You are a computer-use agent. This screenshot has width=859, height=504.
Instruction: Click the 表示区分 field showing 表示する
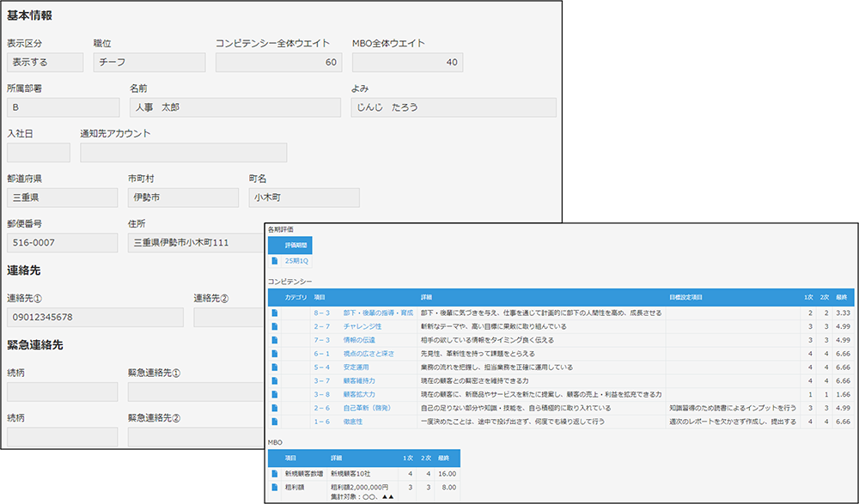pyautogui.click(x=45, y=63)
